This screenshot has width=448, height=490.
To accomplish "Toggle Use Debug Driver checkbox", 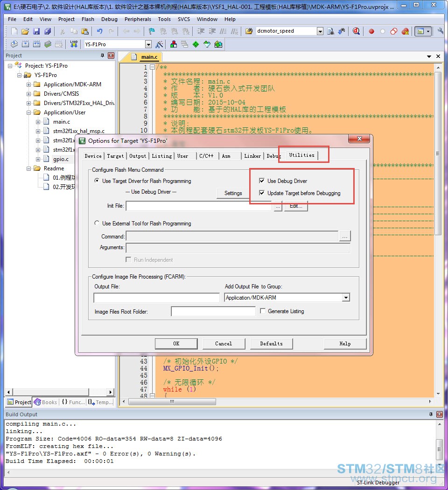I will pos(262,181).
